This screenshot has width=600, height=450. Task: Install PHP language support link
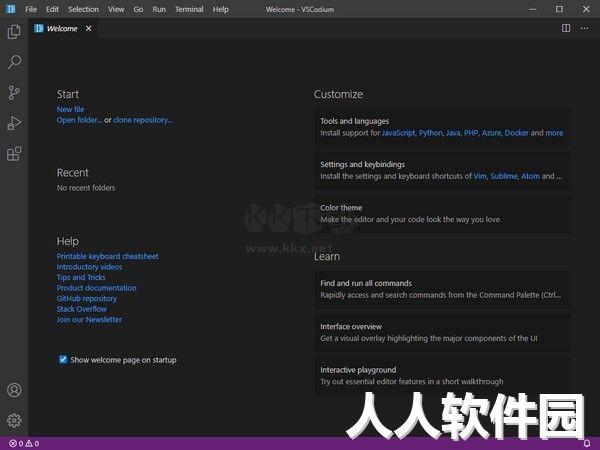[x=471, y=133]
